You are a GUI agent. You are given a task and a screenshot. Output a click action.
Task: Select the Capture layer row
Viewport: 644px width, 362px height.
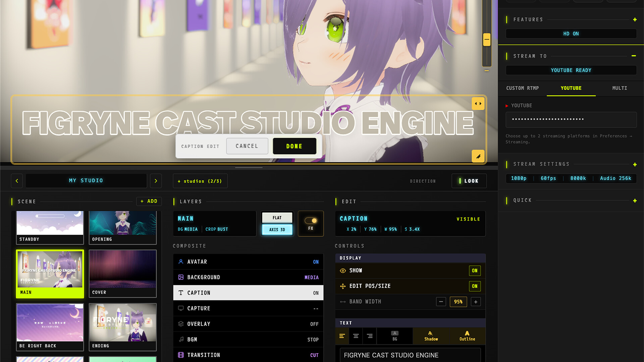248,308
